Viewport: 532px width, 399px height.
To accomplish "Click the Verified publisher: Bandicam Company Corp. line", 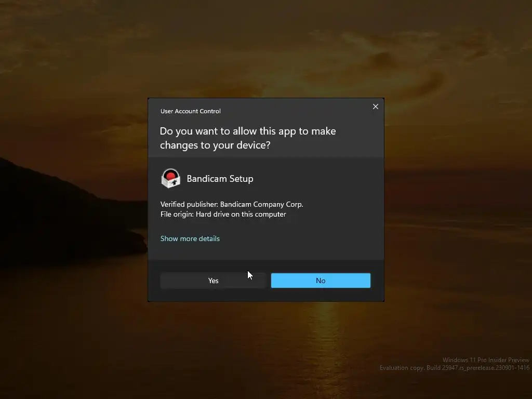I will 232,204.
